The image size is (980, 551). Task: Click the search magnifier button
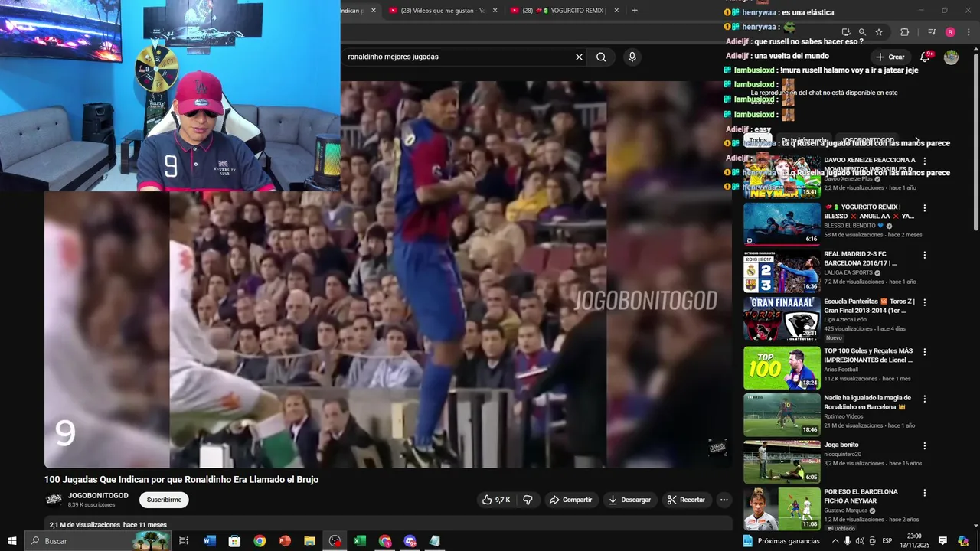point(601,57)
